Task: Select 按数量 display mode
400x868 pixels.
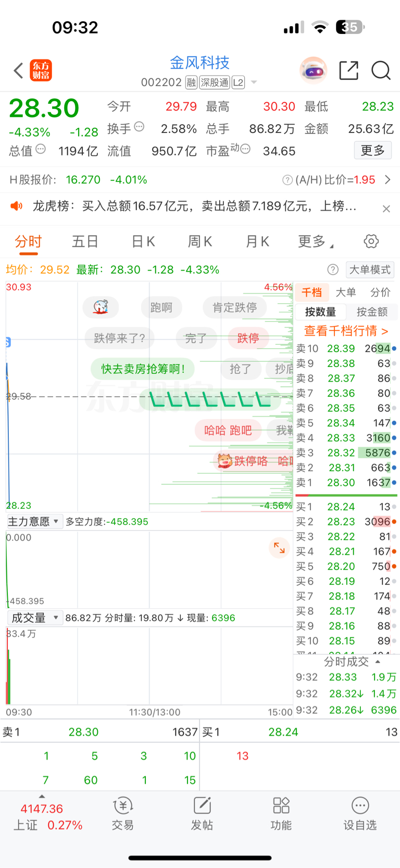Action: pos(320,312)
